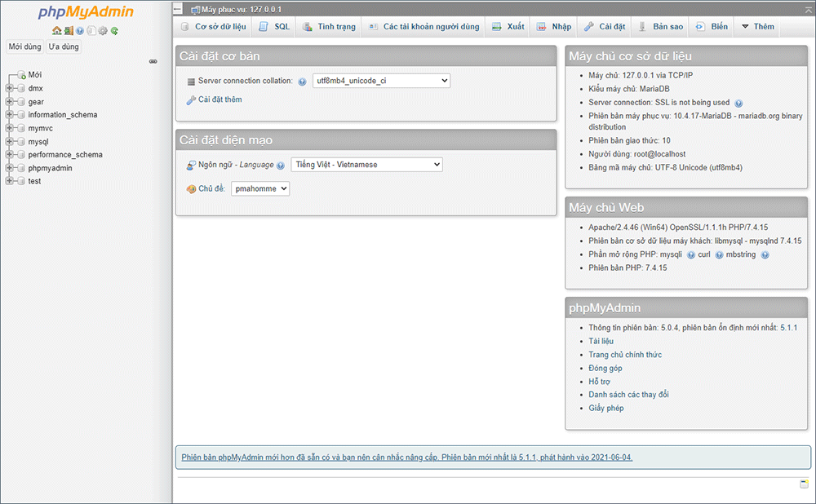The image size is (816, 504).
Task: Click the Mới dùng recent button
Action: pyautogui.click(x=24, y=46)
